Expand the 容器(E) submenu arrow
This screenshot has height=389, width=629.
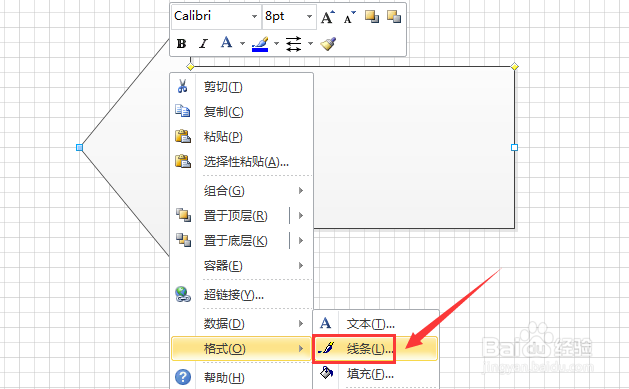pos(301,265)
